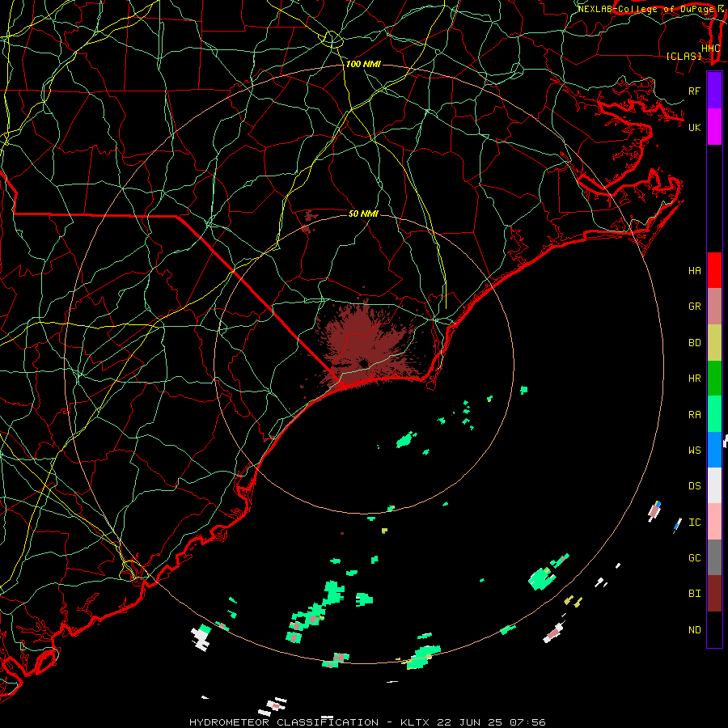The height and width of the screenshot is (728, 728).
Task: Click the DS legend label
Action: [x=694, y=486]
